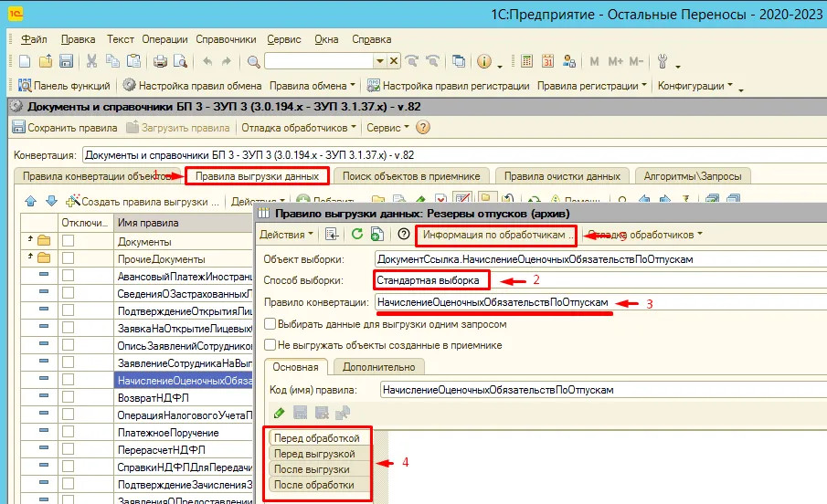Open Отладка обработчиков dropdown in main form

(x=299, y=128)
